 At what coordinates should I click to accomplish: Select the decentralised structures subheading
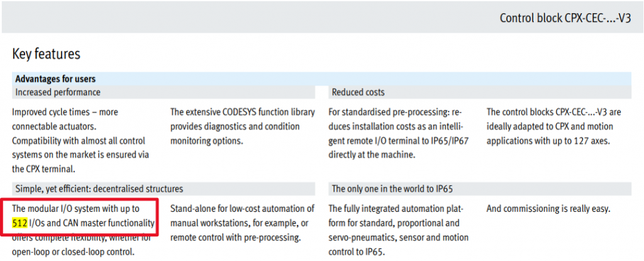coord(164,189)
